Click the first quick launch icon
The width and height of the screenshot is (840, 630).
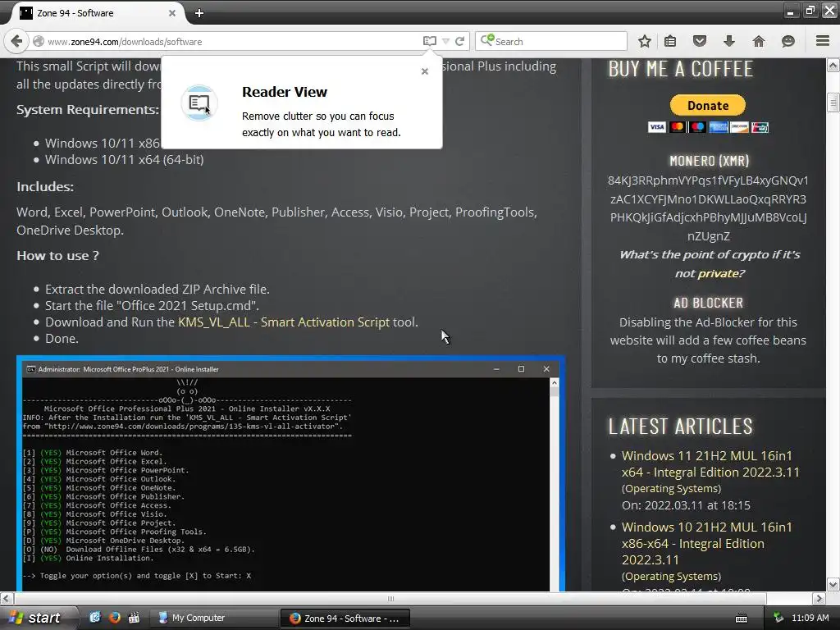pyautogui.click(x=95, y=617)
